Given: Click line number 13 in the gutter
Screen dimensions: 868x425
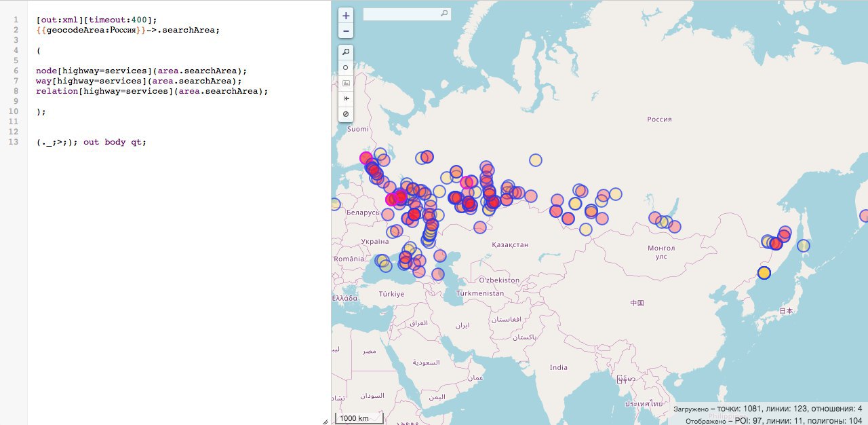Looking at the screenshot, I should 14,142.
